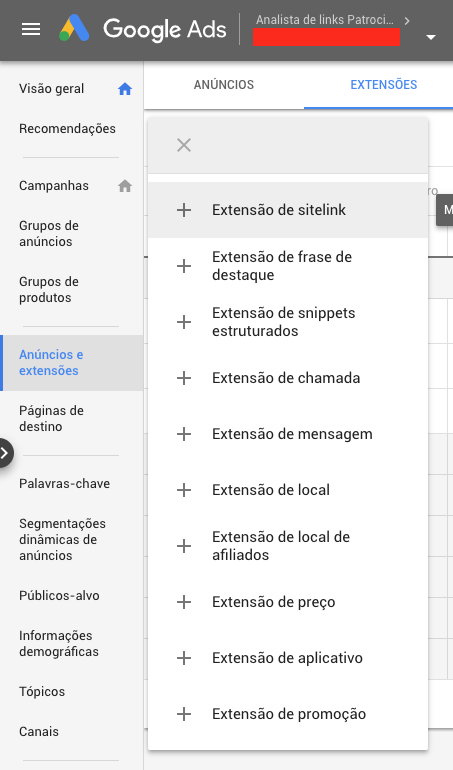The width and height of the screenshot is (453, 770).
Task: Close the extension menu with X
Action: pyautogui.click(x=184, y=145)
